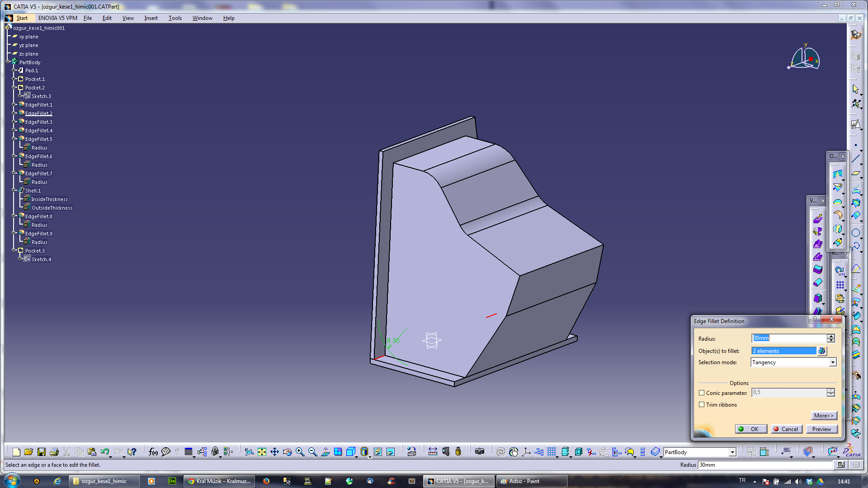Click the Measure Between icon
Image resolution: width=868 pixels, height=488 pixels.
click(433, 452)
